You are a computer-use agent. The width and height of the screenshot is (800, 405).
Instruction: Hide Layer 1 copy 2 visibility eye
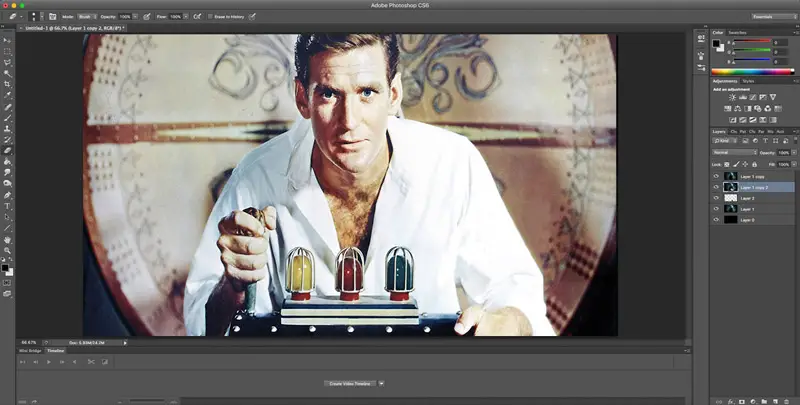click(716, 187)
